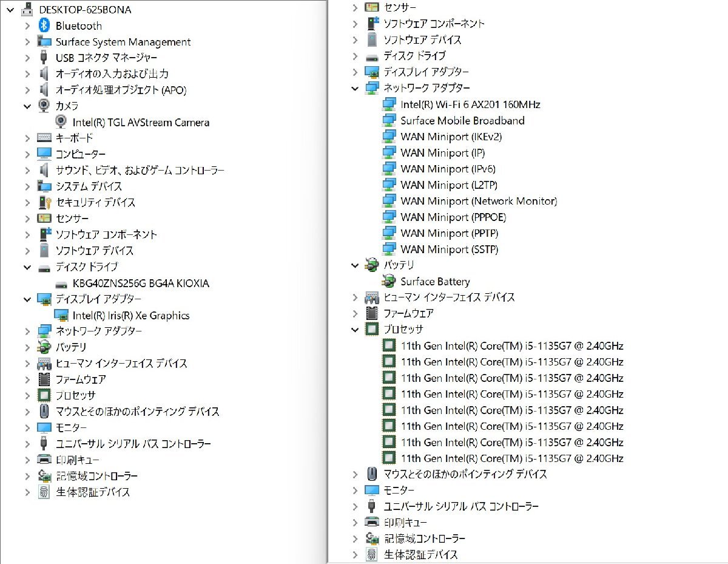
Task: Click the WAN Miniport (IKEv2) icon
Action: click(x=389, y=137)
